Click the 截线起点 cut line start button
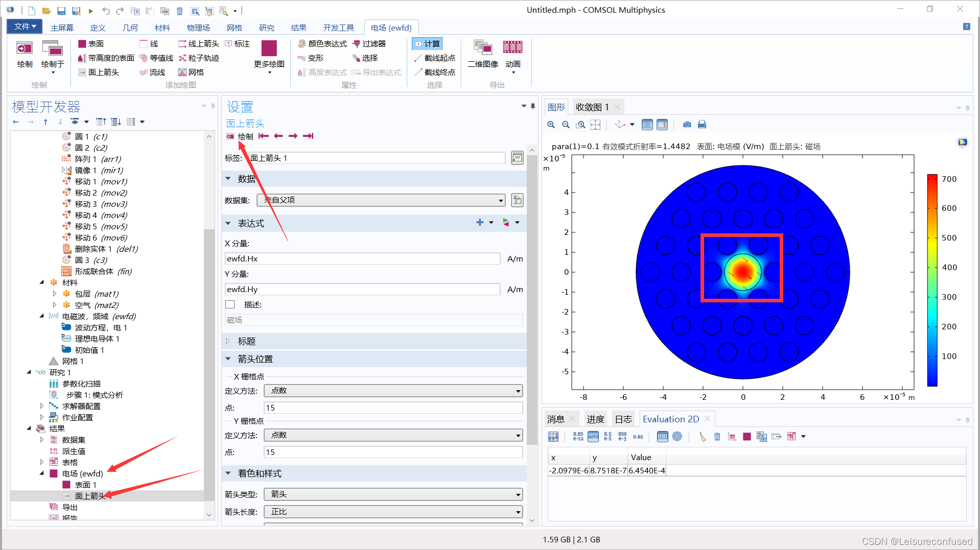Image resolution: width=980 pixels, height=550 pixels. coord(435,58)
